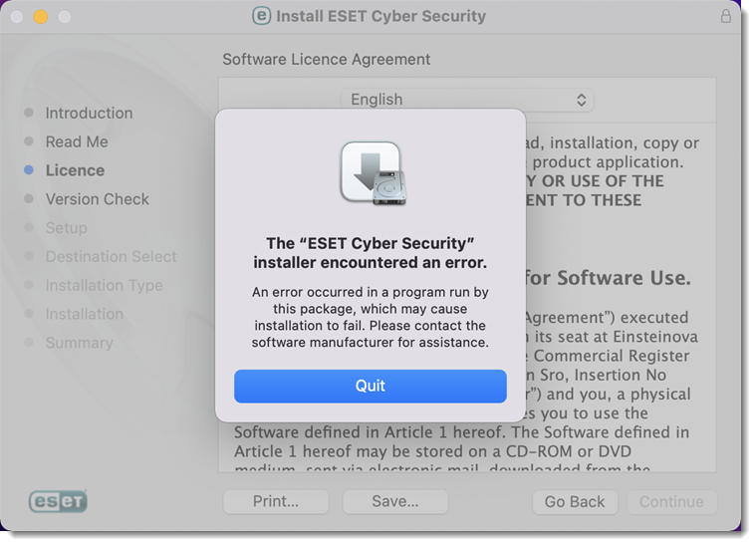Click the error heading text in dialog
756x546 pixels.
click(370, 253)
